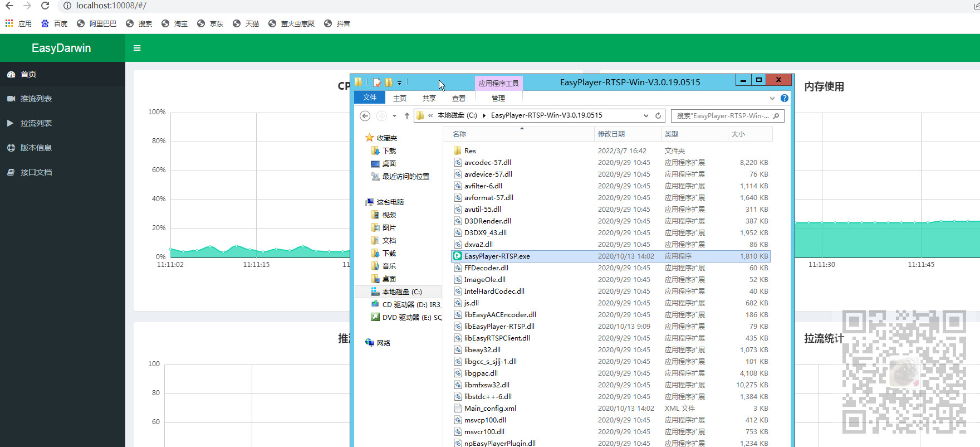Switch to 管理 ribbon tab

pos(498,98)
